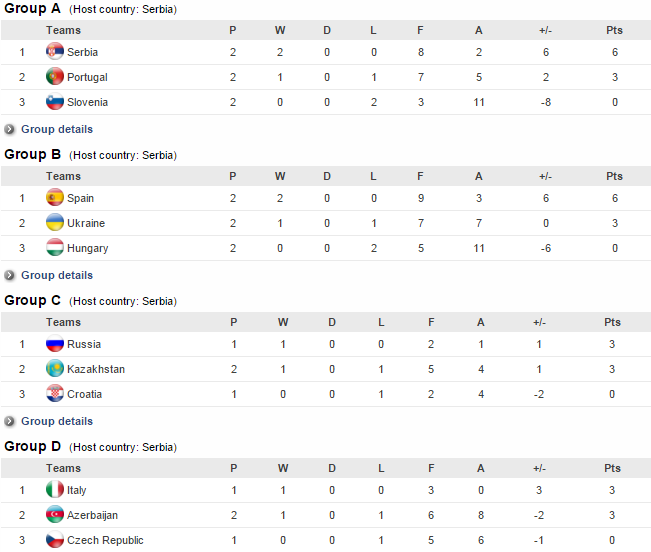Click the Czech Republic flag icon
The width and height of the screenshot is (651, 552).
55,540
